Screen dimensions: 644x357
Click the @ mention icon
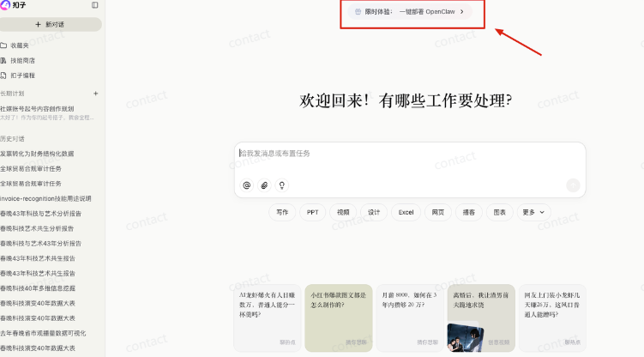click(x=247, y=185)
